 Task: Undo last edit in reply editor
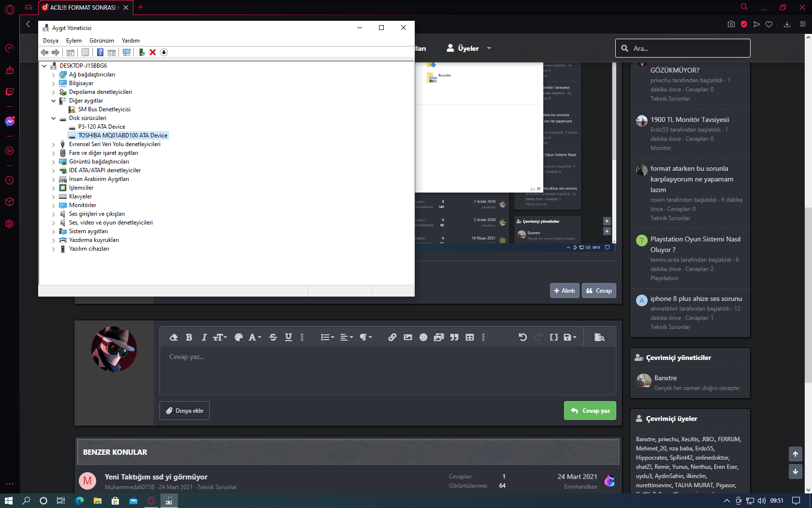click(x=522, y=337)
